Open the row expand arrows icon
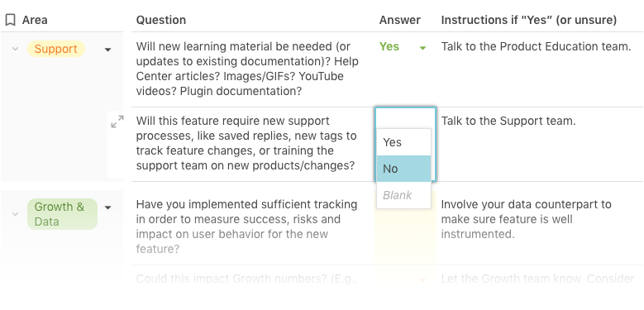 (117, 122)
